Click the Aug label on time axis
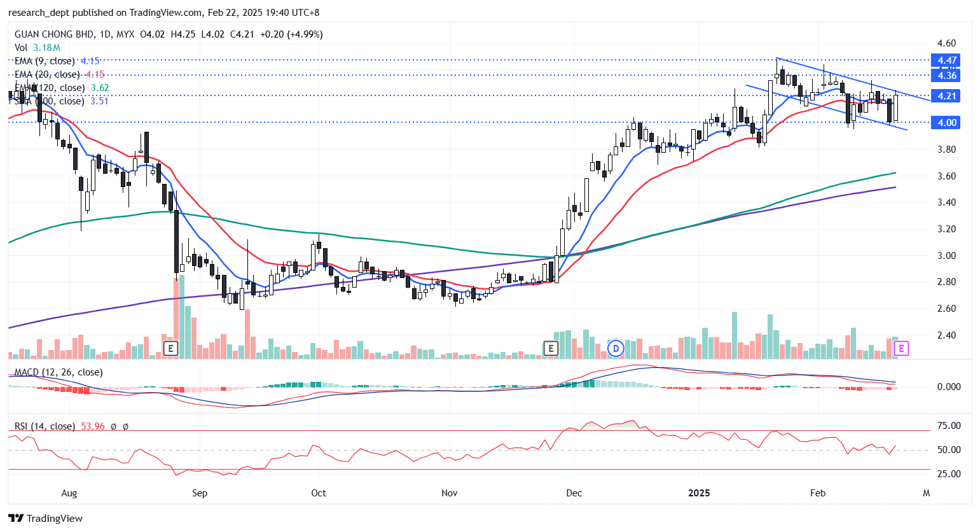 click(69, 493)
